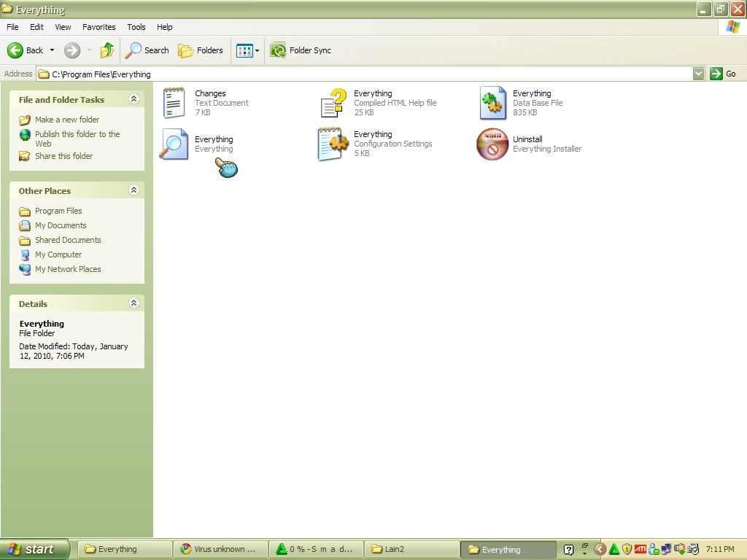Open the File menu
Viewport: 747px width, 560px height.
point(12,27)
